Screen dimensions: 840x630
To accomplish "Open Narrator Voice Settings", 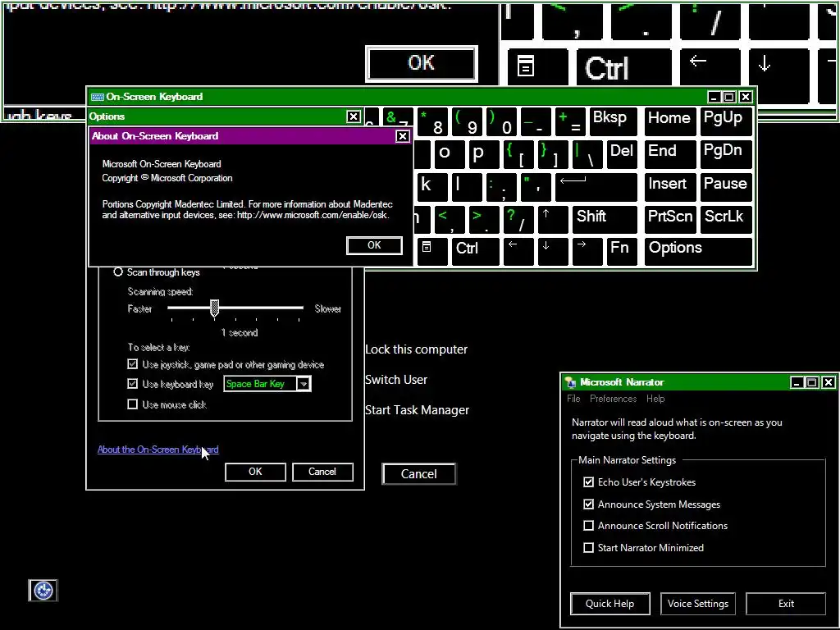I will (697, 604).
